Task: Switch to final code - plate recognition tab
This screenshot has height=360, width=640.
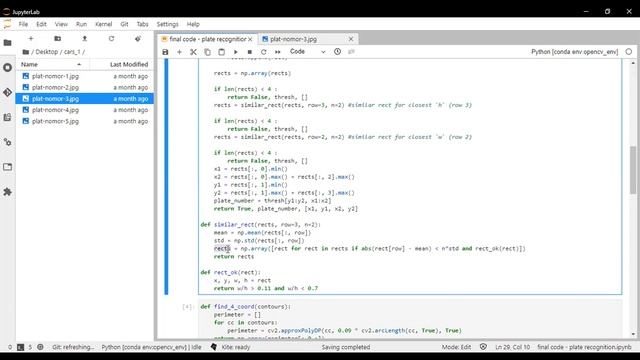Action: 207,39
